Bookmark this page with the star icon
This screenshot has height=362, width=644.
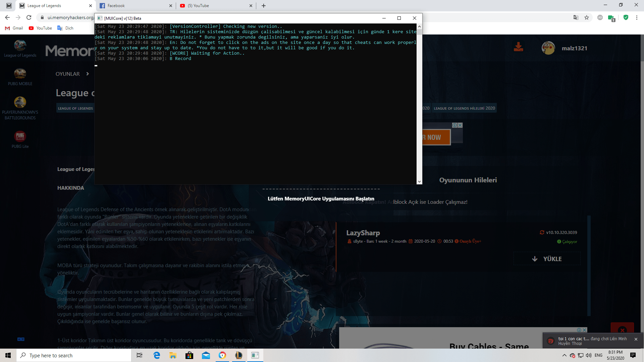click(587, 17)
